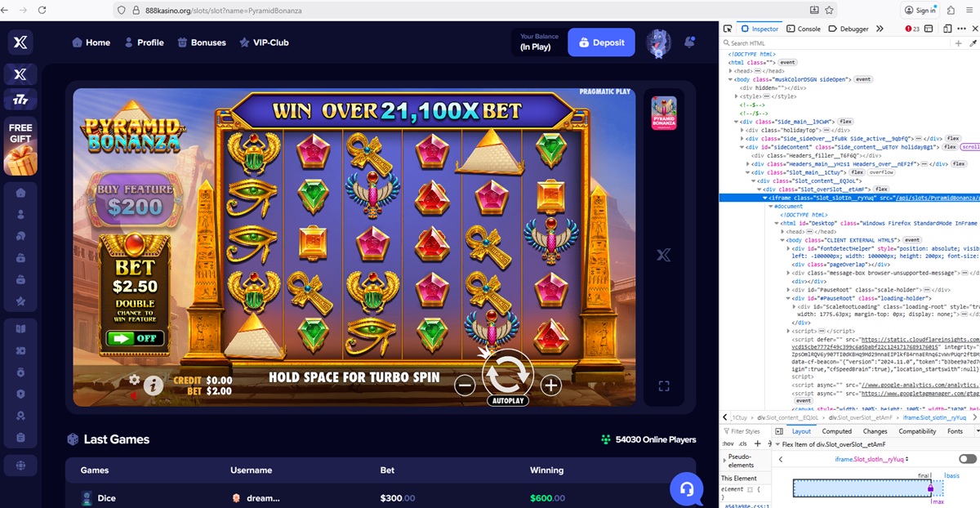Screen dimensions: 980x508
Task: Increase bet with the plus button
Action: coord(551,385)
